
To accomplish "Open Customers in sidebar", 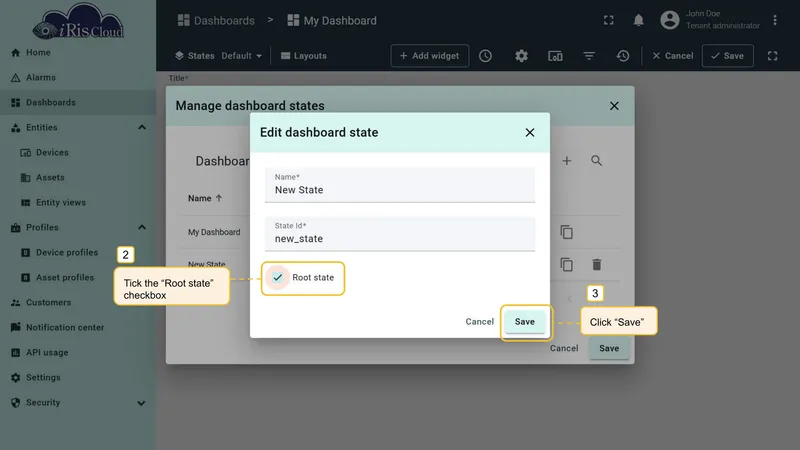I will (78, 303).
